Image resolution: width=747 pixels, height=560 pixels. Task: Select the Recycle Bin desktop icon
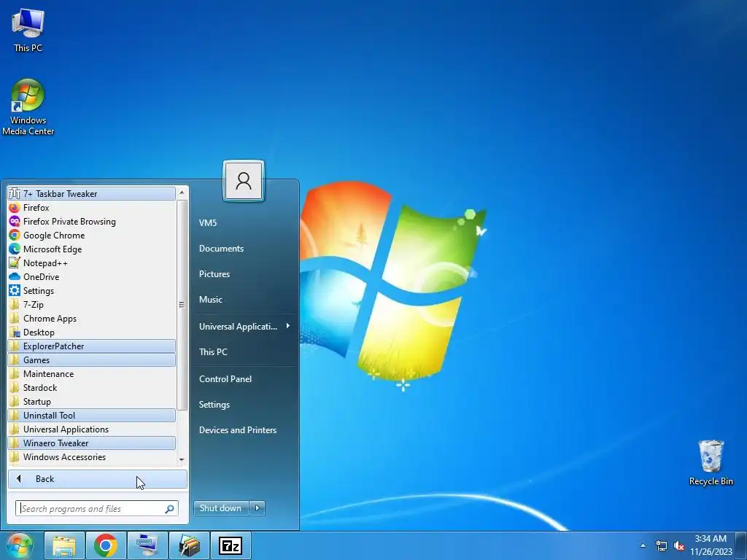coord(711,463)
